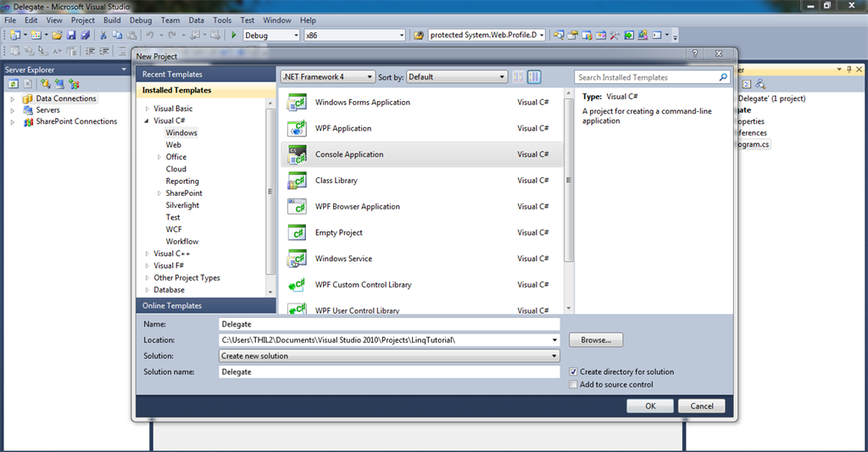The width and height of the screenshot is (868, 452).
Task: Open the Debug configuration dropdown
Action: (271, 35)
